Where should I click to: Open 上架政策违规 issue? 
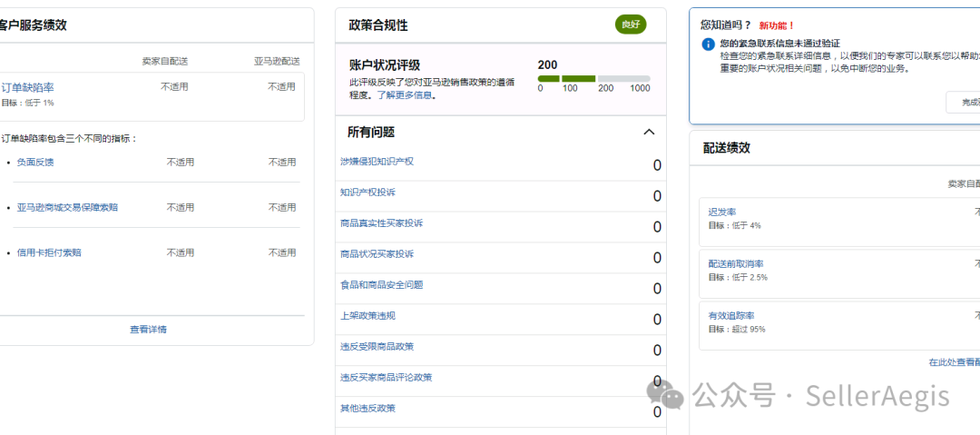click(x=367, y=315)
